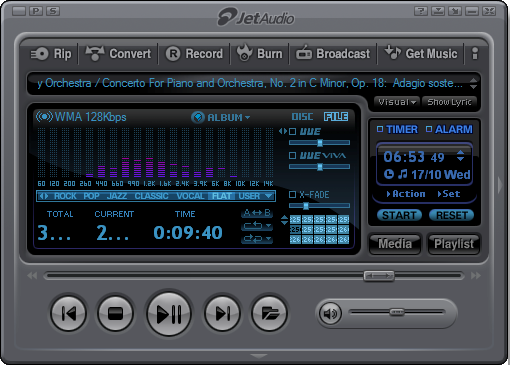Click the music note icon in the timer display
Screen dimensions: 510x365
coord(403,174)
